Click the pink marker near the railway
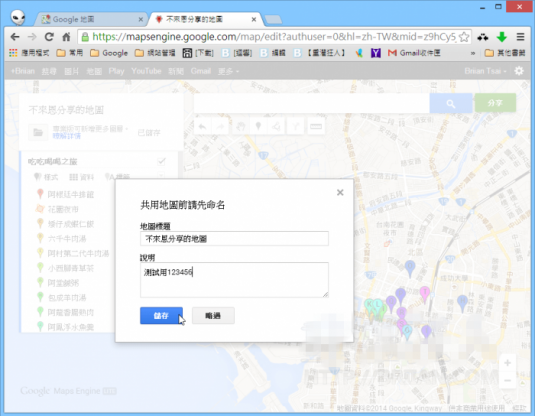The width and height of the screenshot is (535, 416). click(x=424, y=294)
